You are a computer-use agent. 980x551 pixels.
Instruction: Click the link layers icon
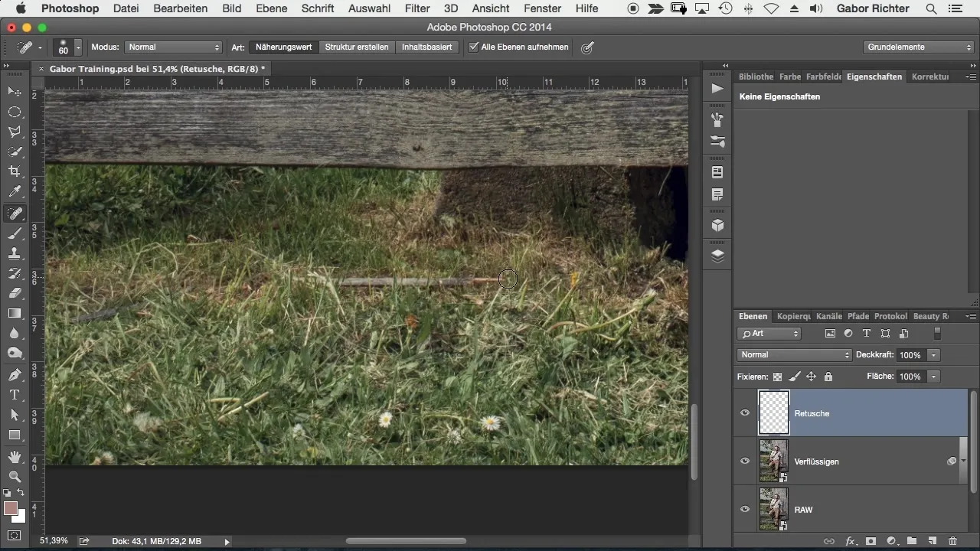coord(829,541)
